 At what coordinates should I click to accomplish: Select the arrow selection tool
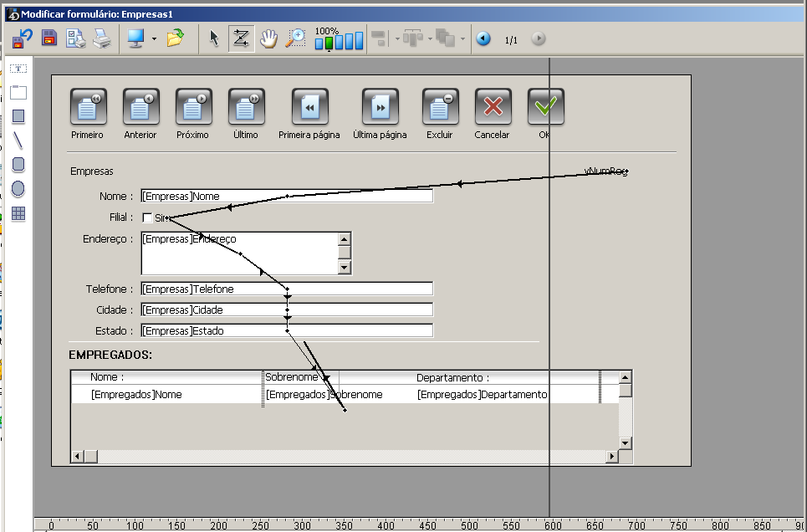click(x=214, y=38)
